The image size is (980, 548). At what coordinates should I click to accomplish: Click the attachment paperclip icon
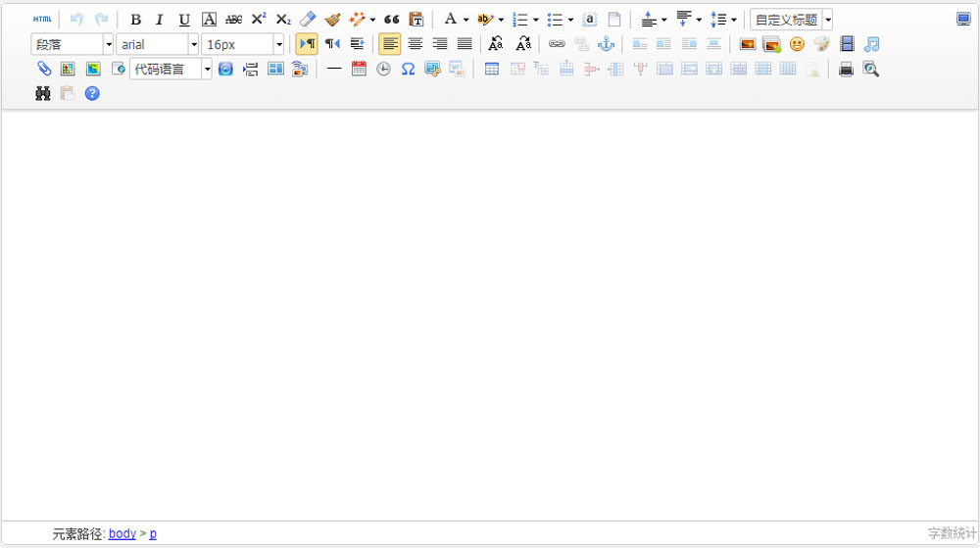43,69
